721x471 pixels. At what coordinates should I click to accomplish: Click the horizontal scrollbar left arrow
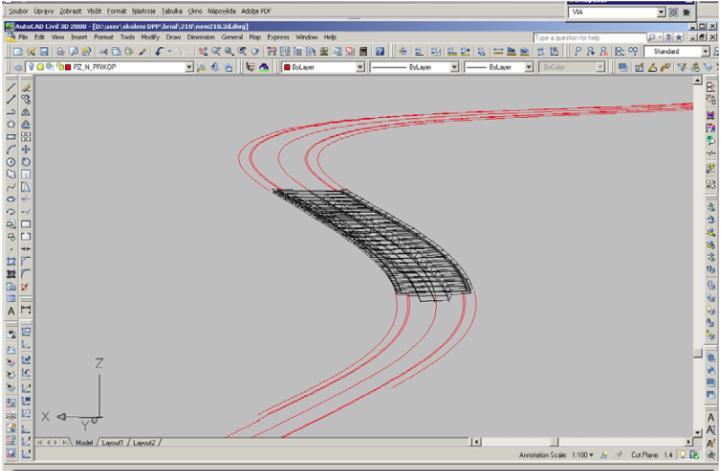(476, 442)
